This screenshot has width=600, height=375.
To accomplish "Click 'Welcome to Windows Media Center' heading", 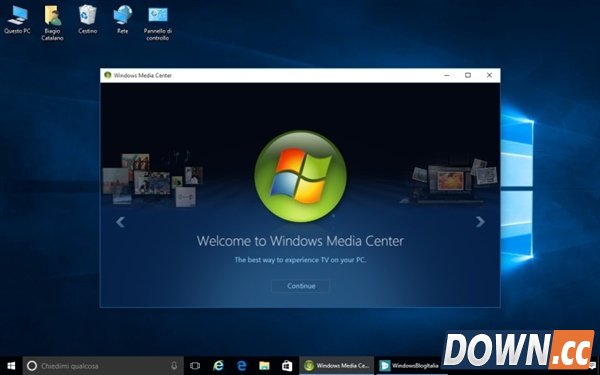I will (300, 241).
